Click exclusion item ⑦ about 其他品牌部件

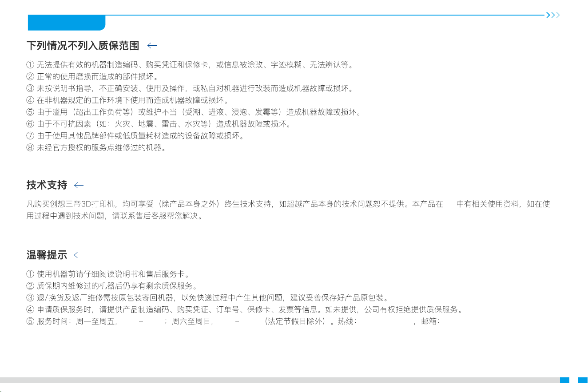point(135,135)
